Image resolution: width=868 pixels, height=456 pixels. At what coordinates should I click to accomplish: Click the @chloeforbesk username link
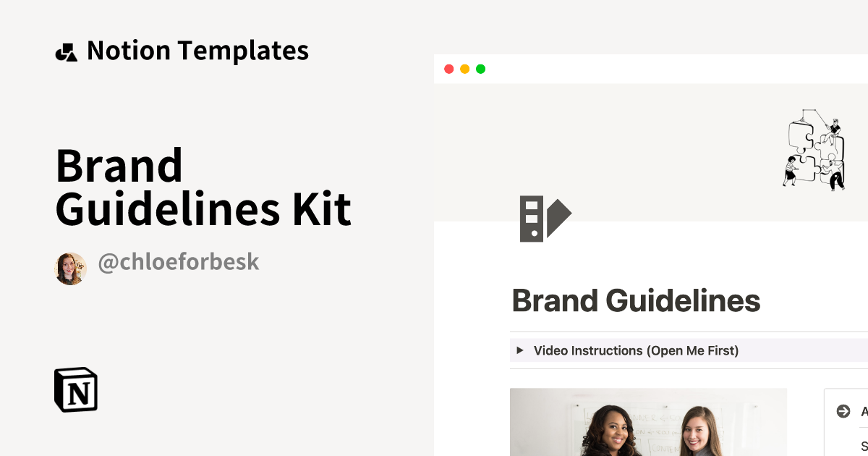(x=178, y=261)
